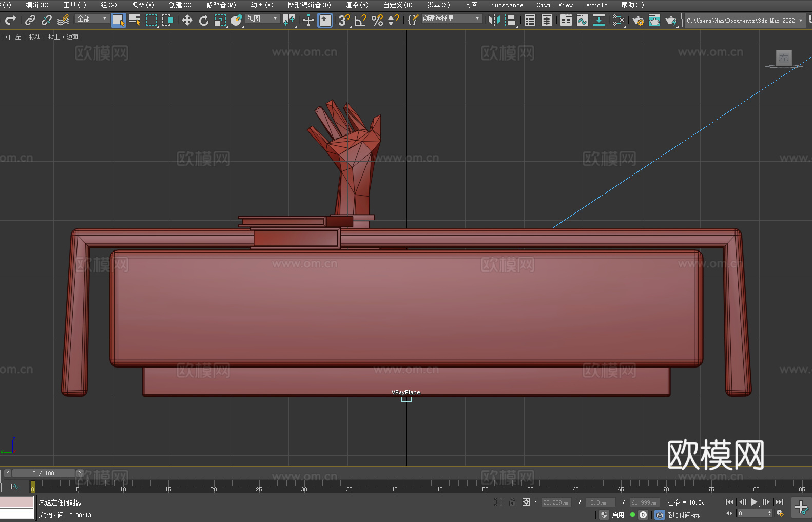Screen dimensions: 812x522
Task: Open the 工具(T) menu
Action: click(x=74, y=5)
